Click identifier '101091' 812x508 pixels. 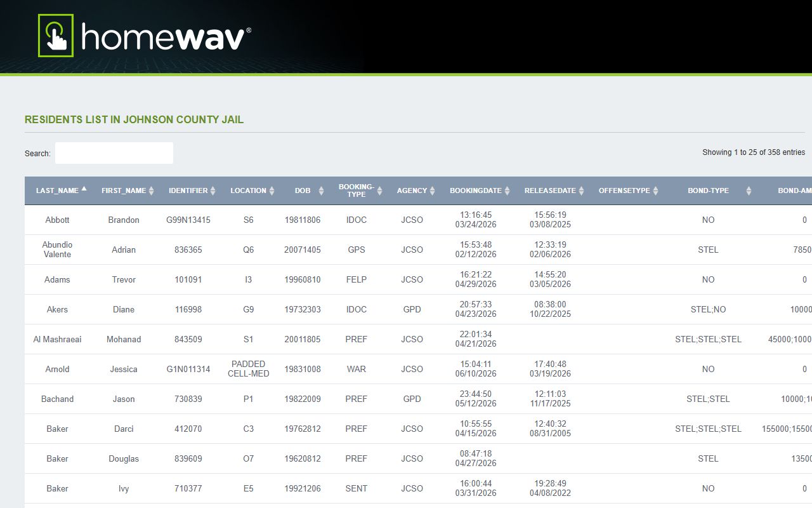188,279
